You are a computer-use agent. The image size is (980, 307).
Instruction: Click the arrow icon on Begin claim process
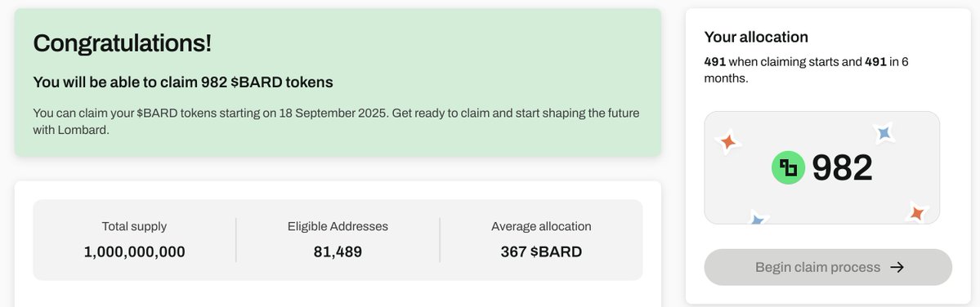click(x=897, y=267)
